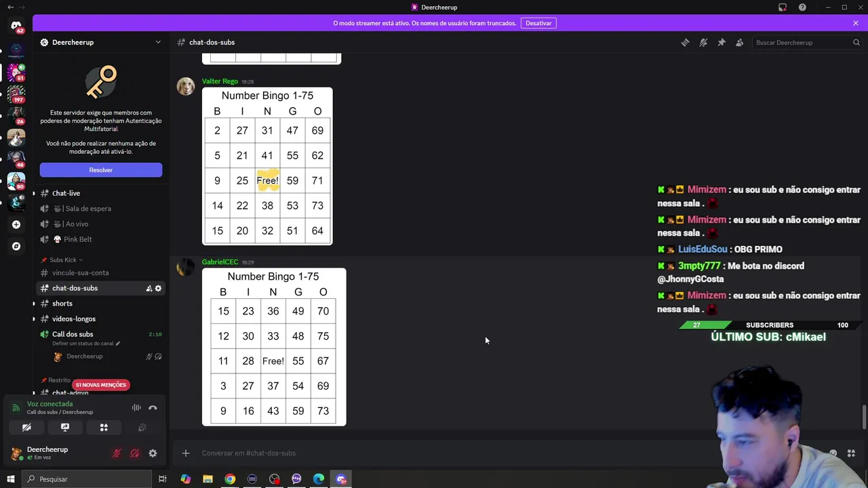Show pinned messages pin icon
Screen dimensions: 868x488
click(x=722, y=42)
